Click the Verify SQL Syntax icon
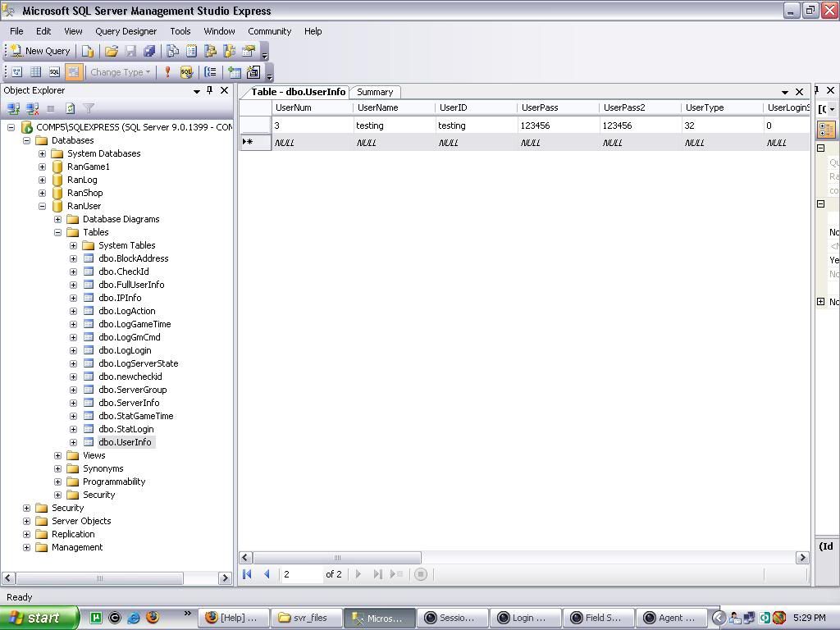 coord(186,72)
